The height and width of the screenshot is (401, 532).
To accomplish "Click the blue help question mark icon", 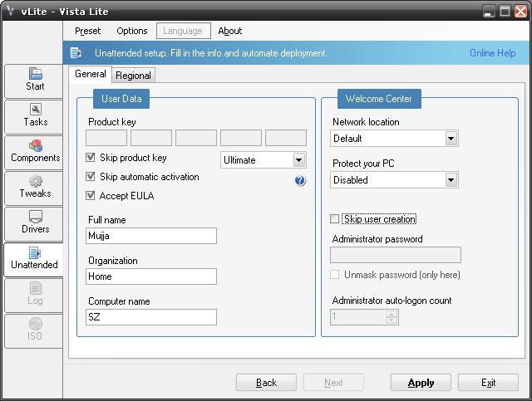I will [x=300, y=180].
